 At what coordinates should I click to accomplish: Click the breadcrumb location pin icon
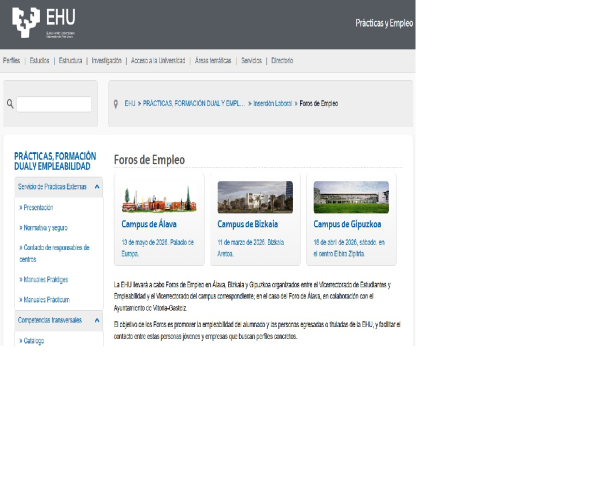(116, 103)
